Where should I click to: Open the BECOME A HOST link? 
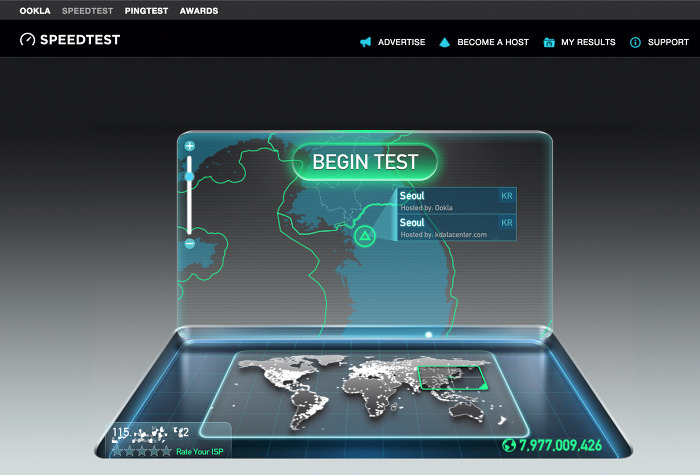click(x=493, y=42)
